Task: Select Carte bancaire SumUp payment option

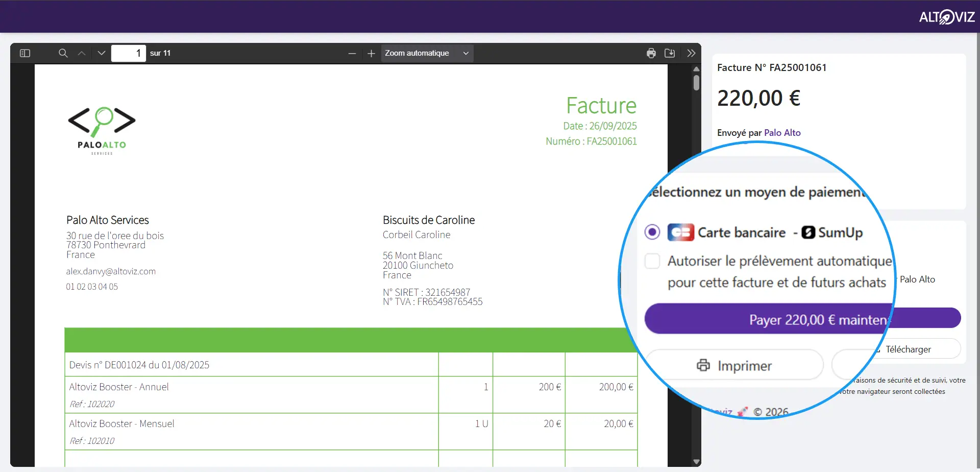Action: (652, 232)
